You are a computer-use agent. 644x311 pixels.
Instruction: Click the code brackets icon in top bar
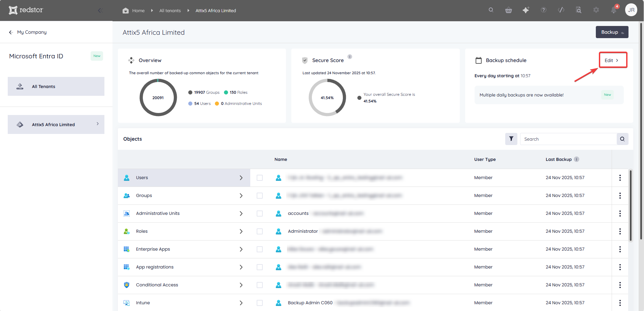coord(561,10)
